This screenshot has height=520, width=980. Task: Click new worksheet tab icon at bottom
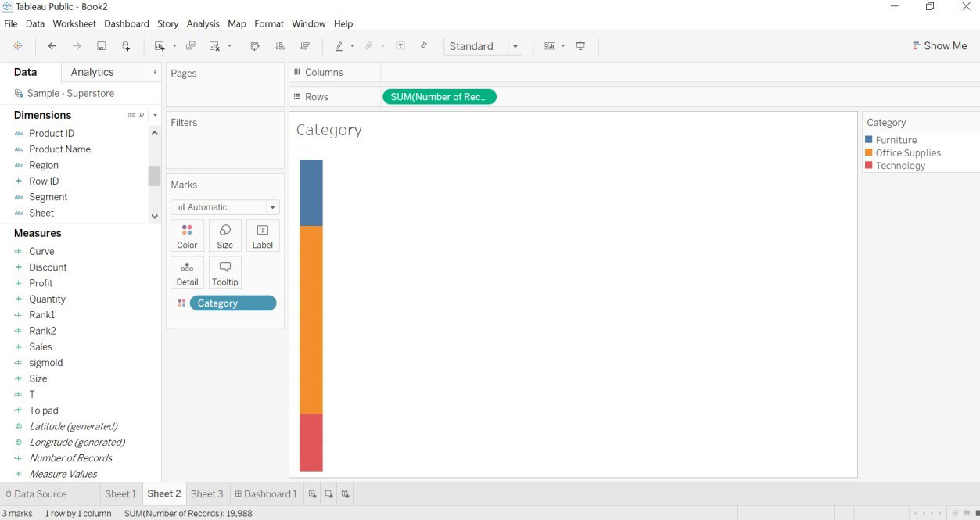(x=312, y=493)
